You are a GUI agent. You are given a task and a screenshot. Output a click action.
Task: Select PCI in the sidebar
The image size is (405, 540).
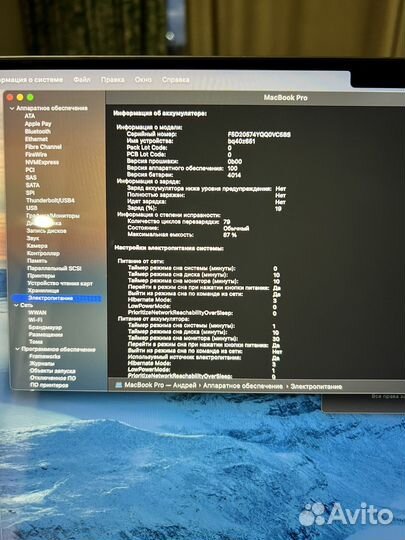coord(30,170)
